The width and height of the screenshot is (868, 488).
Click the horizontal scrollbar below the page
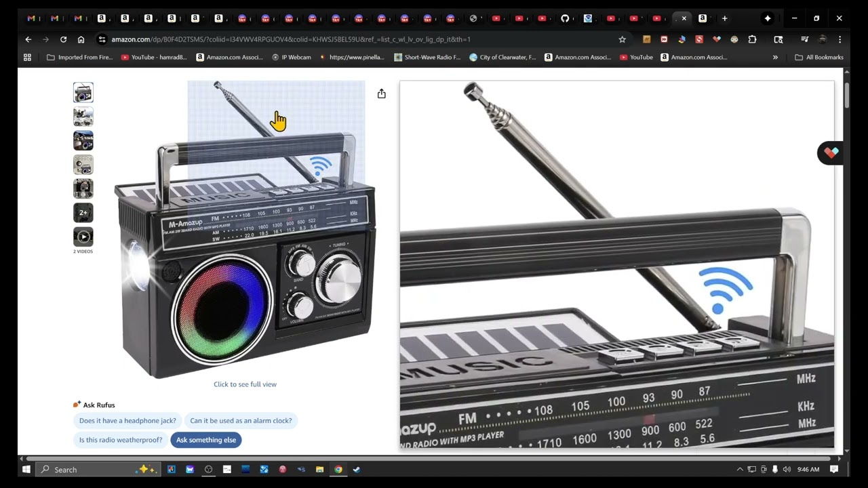429,458
